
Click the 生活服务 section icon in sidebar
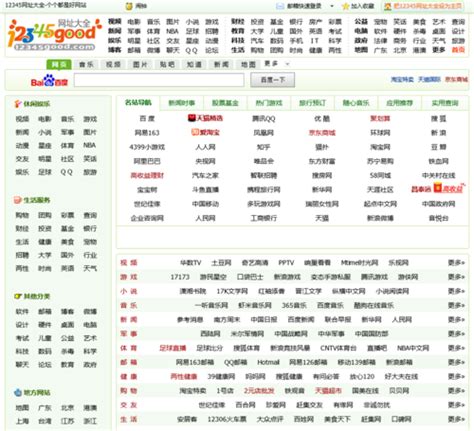[x=18, y=200]
